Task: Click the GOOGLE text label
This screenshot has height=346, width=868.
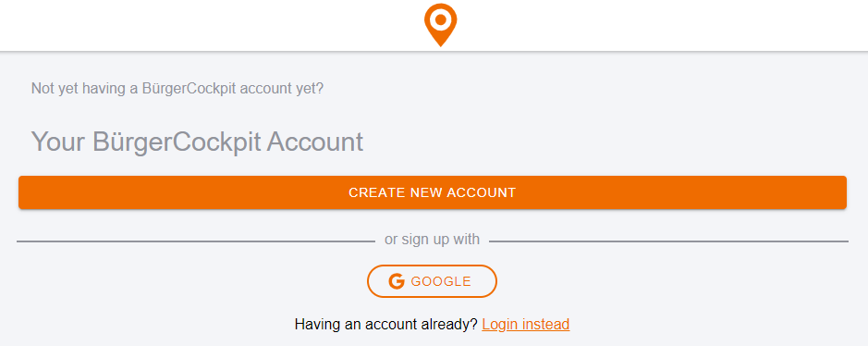Action: click(x=441, y=281)
